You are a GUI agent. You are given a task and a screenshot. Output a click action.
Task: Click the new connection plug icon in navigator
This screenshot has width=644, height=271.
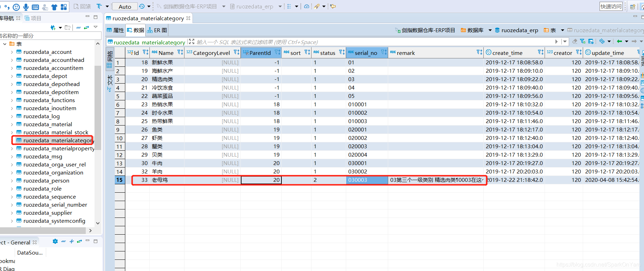[53, 27]
